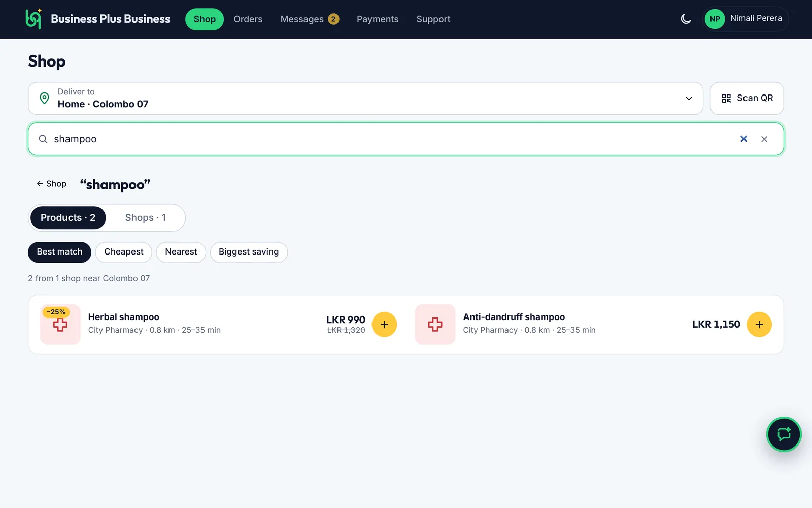Click the magnifier search icon
Screen dimensions: 812x508
(43, 139)
